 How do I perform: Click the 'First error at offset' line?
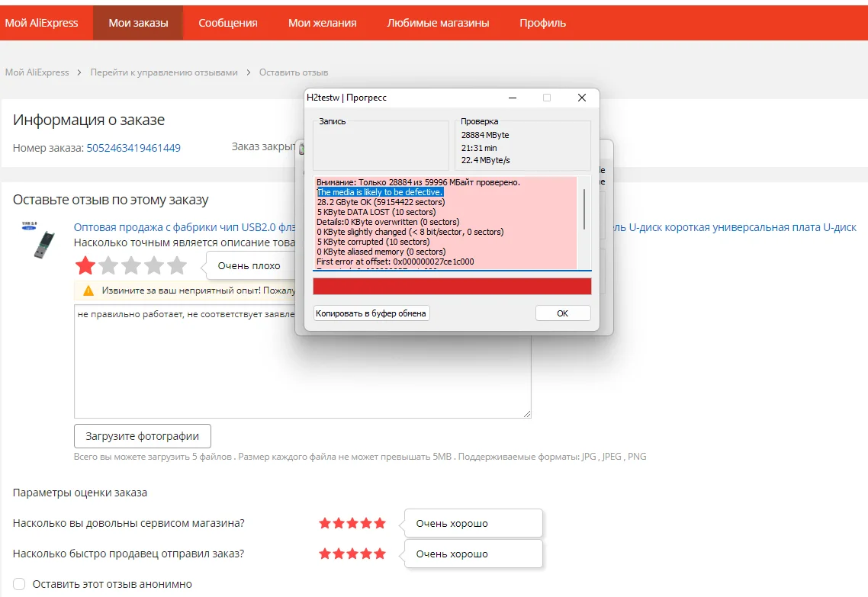click(x=395, y=262)
